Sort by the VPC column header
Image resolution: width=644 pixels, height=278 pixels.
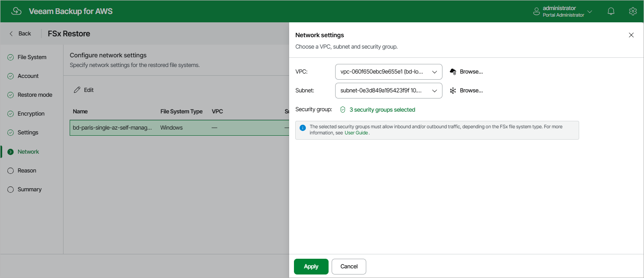click(x=217, y=112)
